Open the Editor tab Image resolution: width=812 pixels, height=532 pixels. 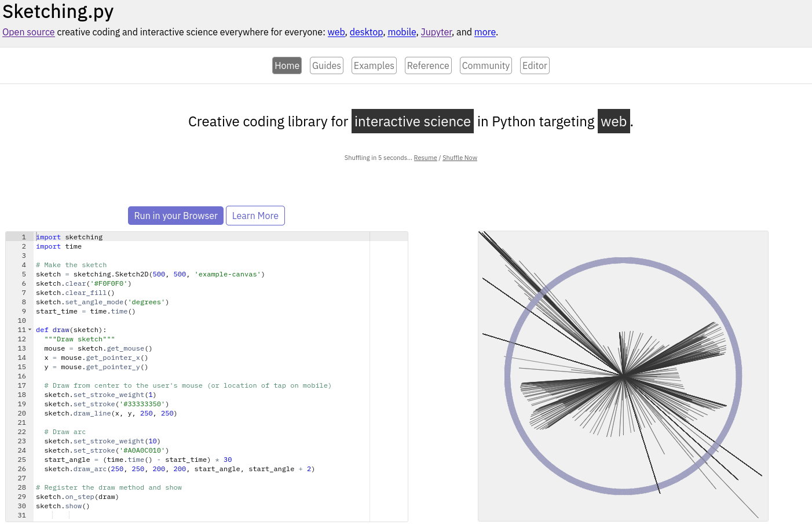coord(534,65)
